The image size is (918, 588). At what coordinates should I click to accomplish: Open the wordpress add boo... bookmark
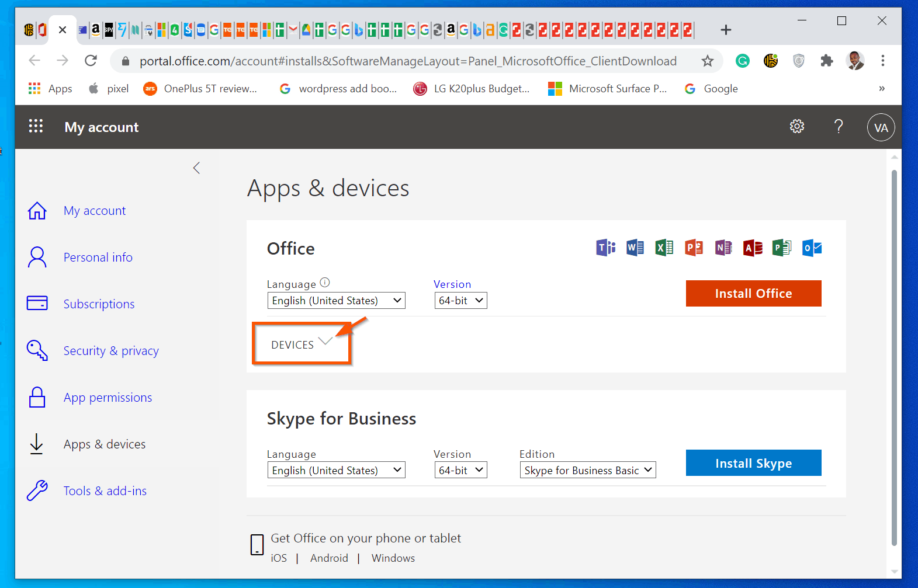[x=338, y=89]
